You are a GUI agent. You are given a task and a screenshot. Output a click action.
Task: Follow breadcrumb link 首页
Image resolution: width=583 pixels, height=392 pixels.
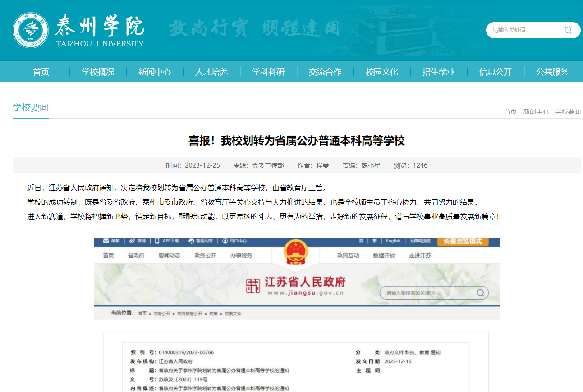tap(510, 112)
